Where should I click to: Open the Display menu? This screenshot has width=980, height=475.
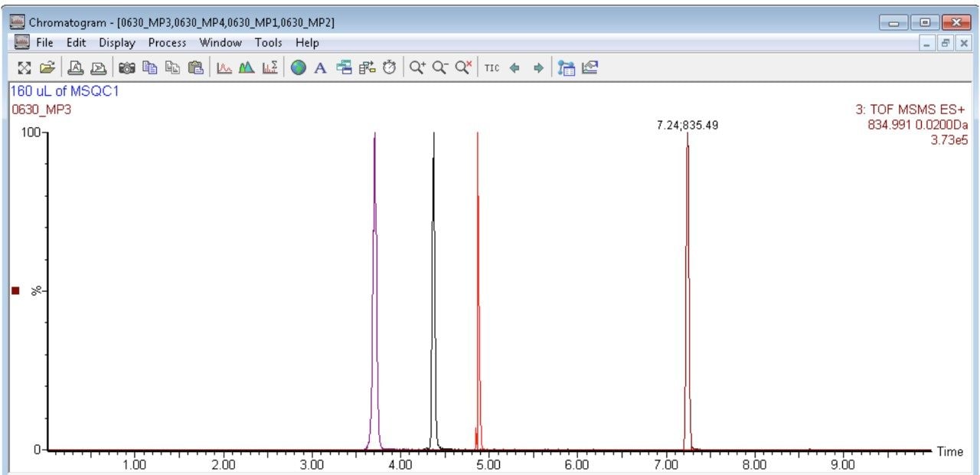(116, 43)
